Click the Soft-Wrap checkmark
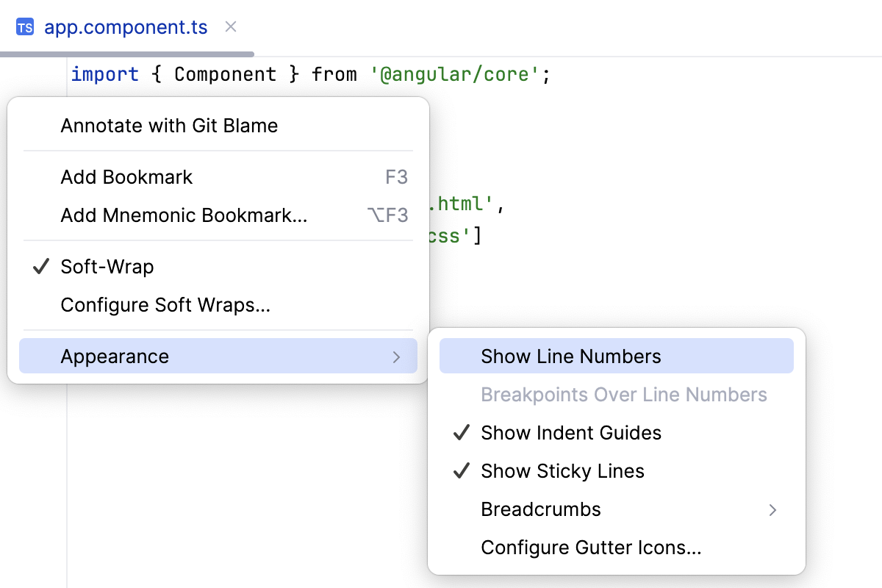The width and height of the screenshot is (882, 588). point(40,266)
